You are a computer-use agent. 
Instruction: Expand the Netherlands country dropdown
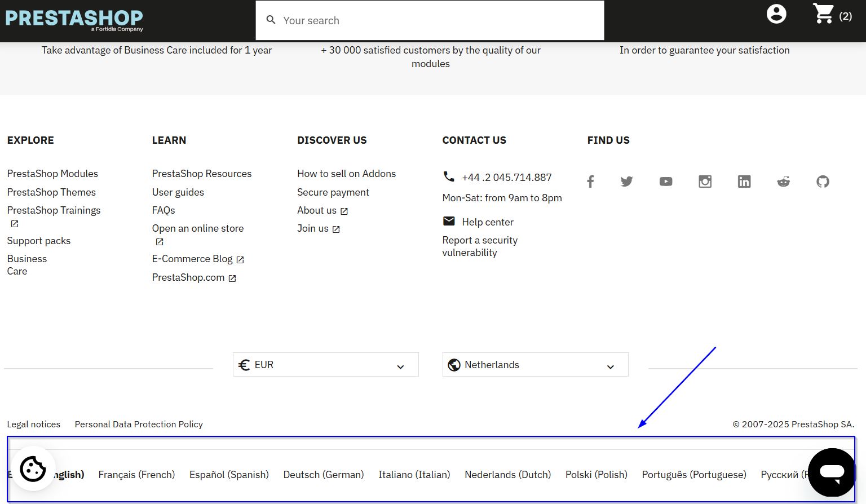click(x=535, y=365)
